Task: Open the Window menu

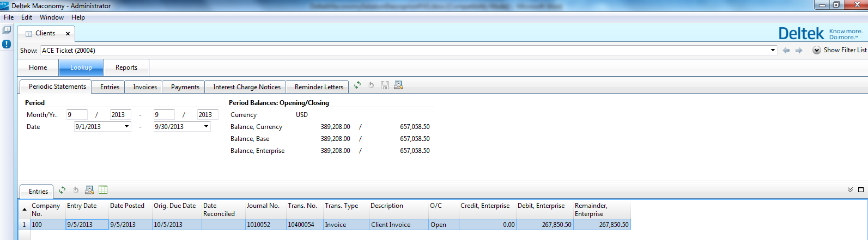Action: point(52,17)
